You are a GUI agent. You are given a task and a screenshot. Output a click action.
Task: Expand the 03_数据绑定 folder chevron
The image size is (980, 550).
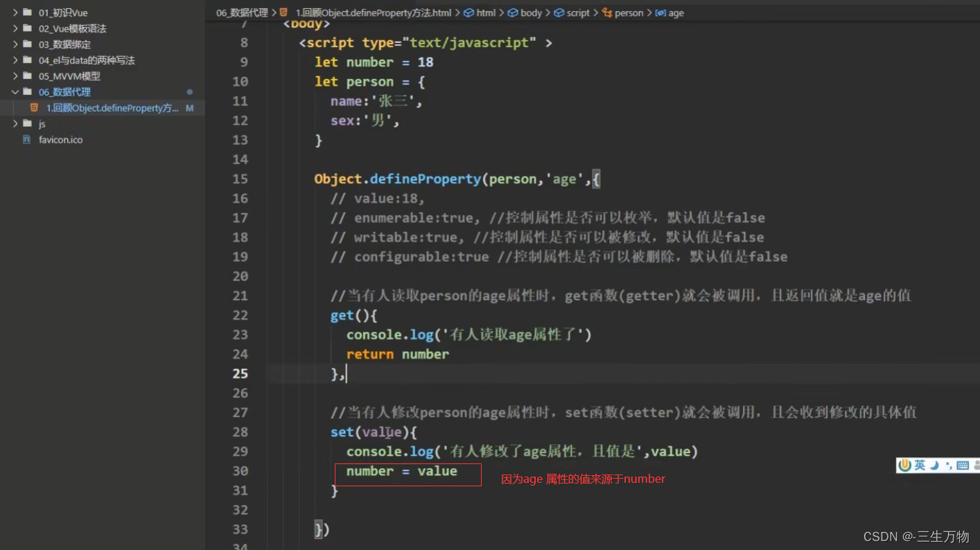15,44
